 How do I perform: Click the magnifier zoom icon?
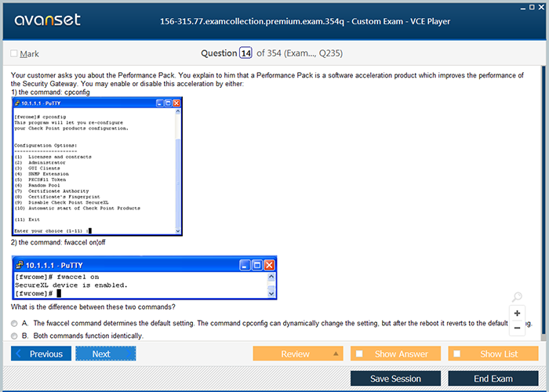[x=516, y=297]
